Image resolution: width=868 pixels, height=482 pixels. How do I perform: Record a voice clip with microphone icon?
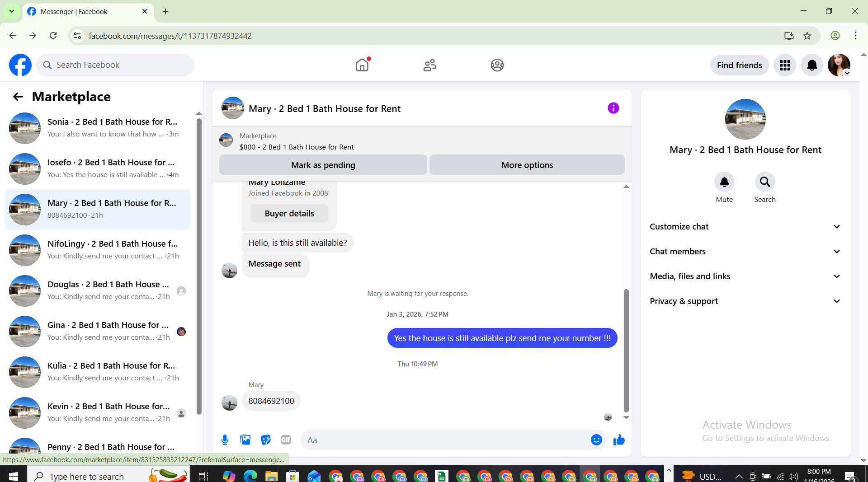coord(225,440)
